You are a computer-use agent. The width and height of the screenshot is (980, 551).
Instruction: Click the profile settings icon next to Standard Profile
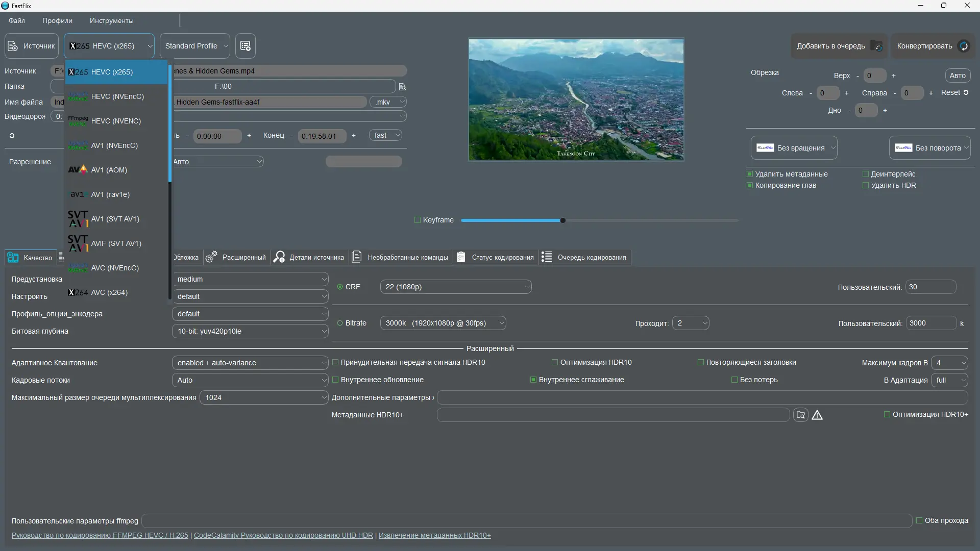[245, 46]
